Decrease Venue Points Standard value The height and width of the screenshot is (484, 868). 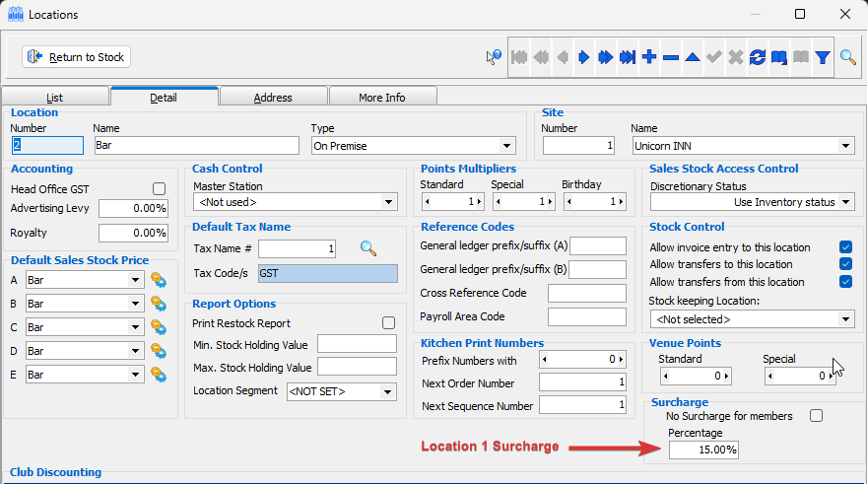[x=665, y=376]
